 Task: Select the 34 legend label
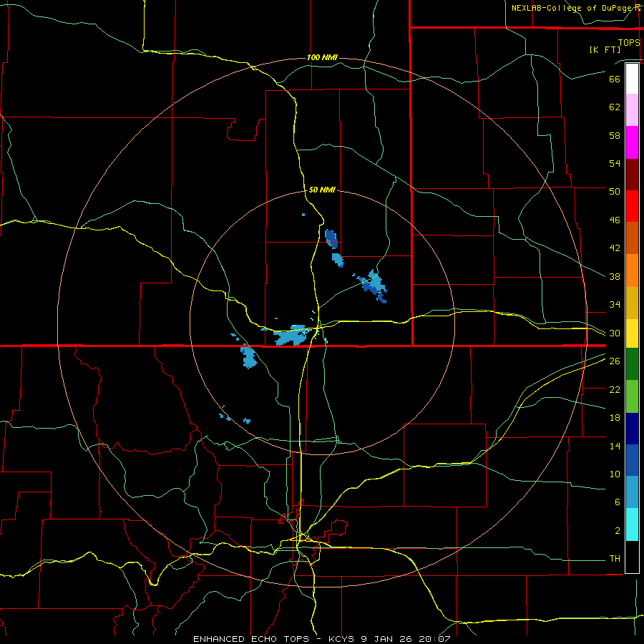(x=615, y=304)
